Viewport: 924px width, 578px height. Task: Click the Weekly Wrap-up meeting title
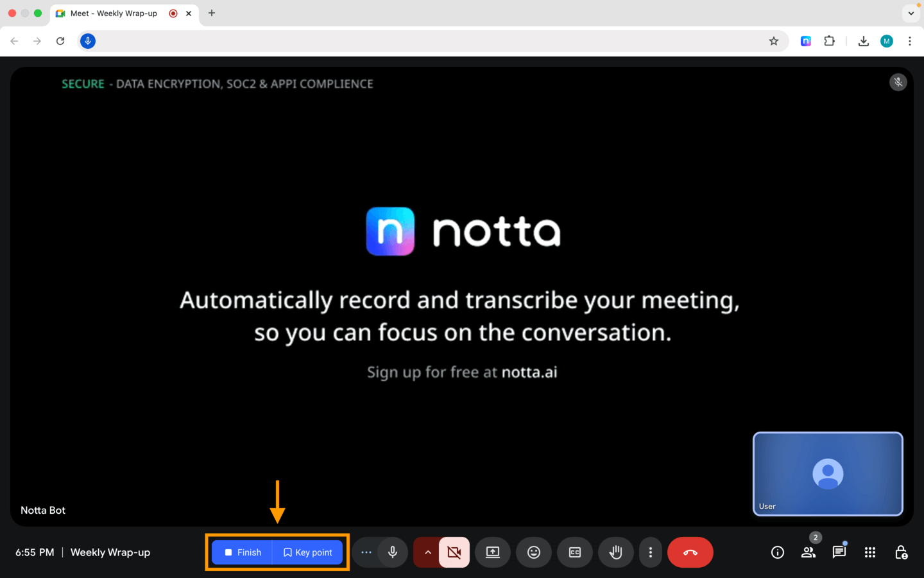pos(110,552)
